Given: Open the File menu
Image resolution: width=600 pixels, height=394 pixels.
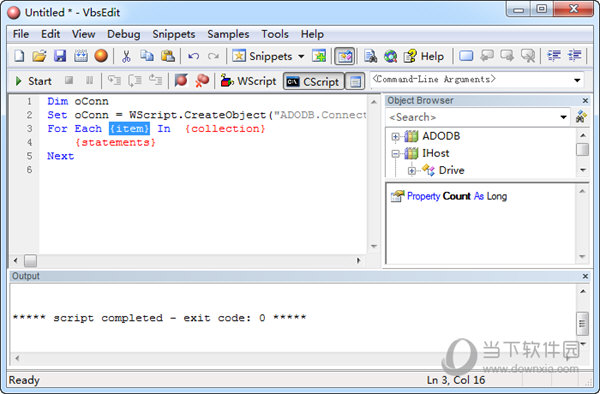Looking at the screenshot, I should 21,34.
